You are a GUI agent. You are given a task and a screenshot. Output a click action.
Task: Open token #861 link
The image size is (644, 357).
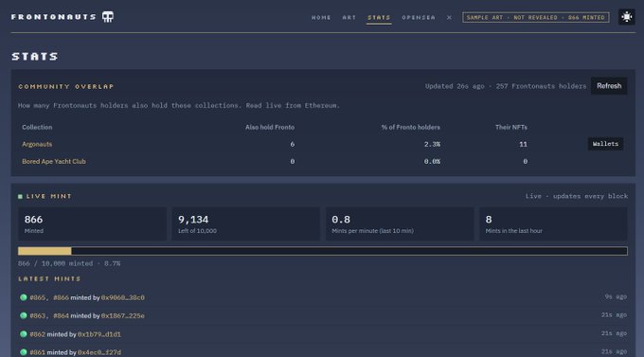pos(37,352)
